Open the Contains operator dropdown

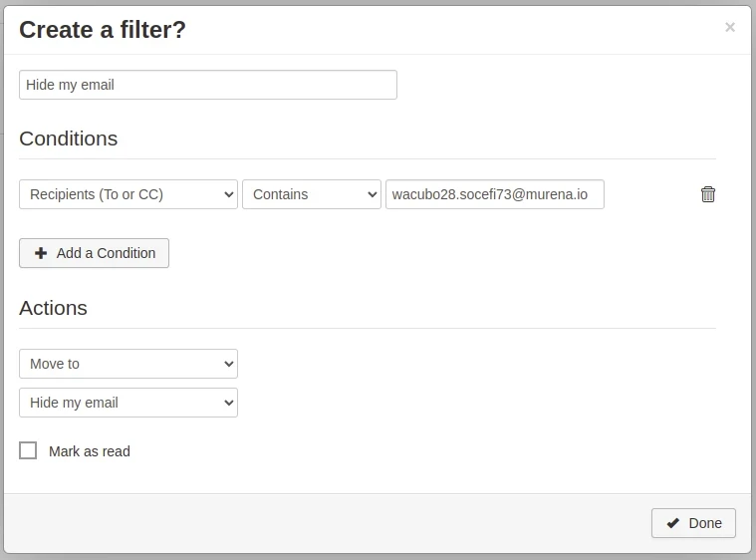click(312, 194)
